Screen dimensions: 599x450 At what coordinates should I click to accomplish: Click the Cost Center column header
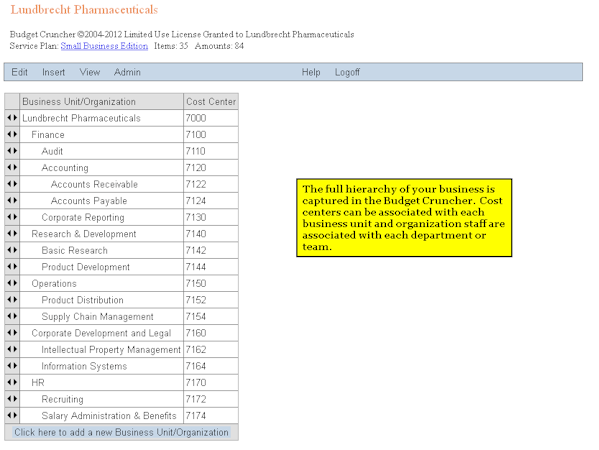[211, 102]
